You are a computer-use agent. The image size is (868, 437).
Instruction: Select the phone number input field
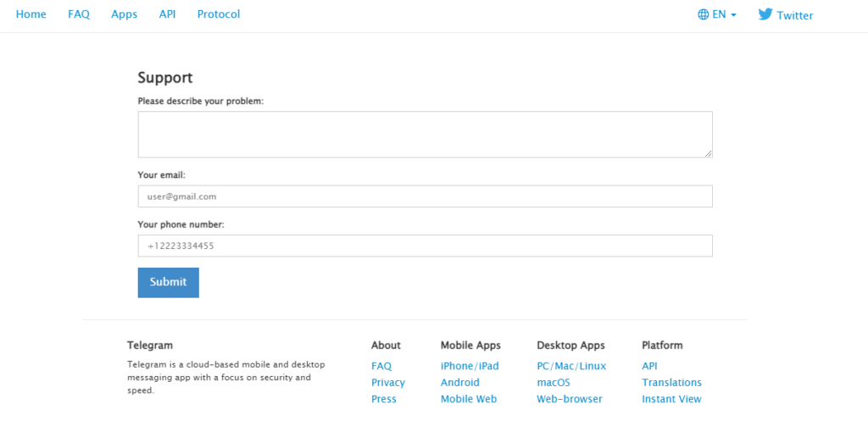coord(425,246)
